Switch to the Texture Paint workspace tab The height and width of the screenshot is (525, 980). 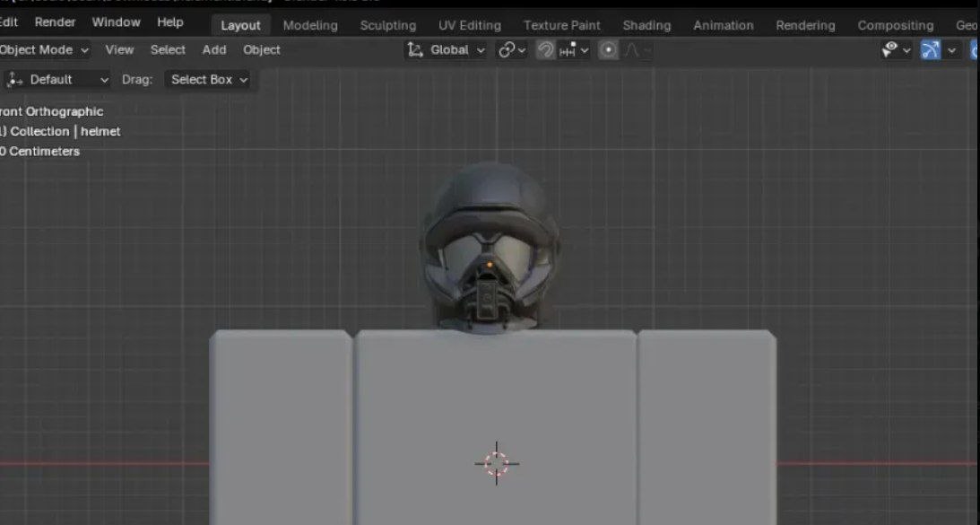click(562, 26)
